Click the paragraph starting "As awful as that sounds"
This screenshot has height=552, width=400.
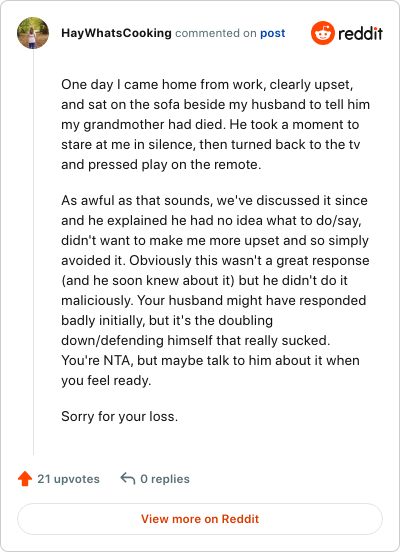(215, 290)
